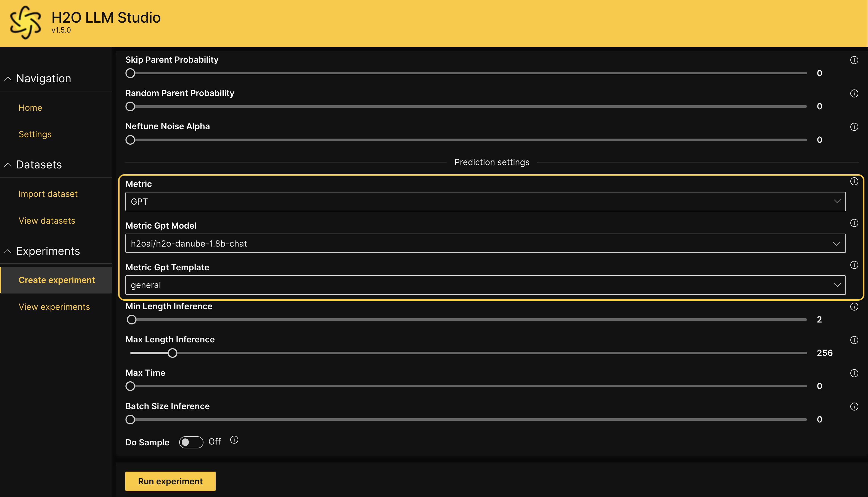Click the H2O LLM Studio title

106,17
